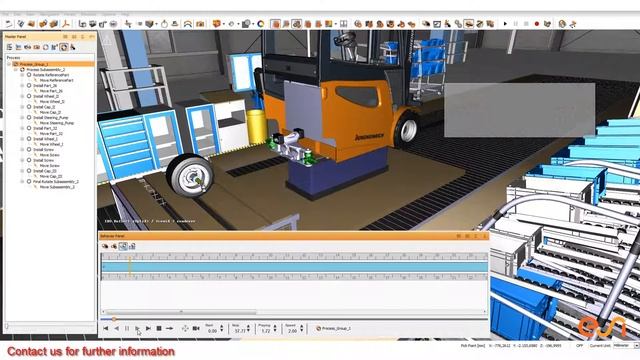
Task: Click the playback progress slider handle
Action: click(x=114, y=319)
